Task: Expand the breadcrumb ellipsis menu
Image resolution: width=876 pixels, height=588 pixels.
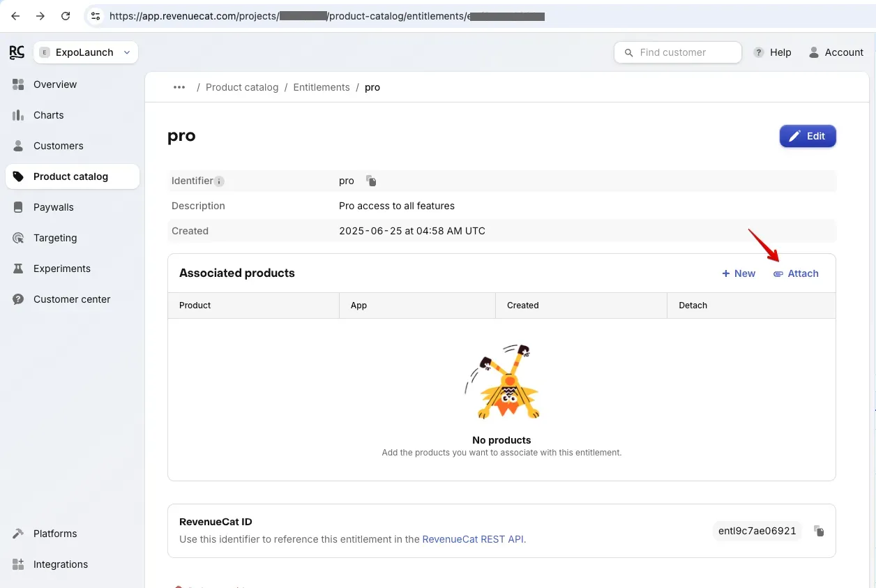Action: coord(179,87)
